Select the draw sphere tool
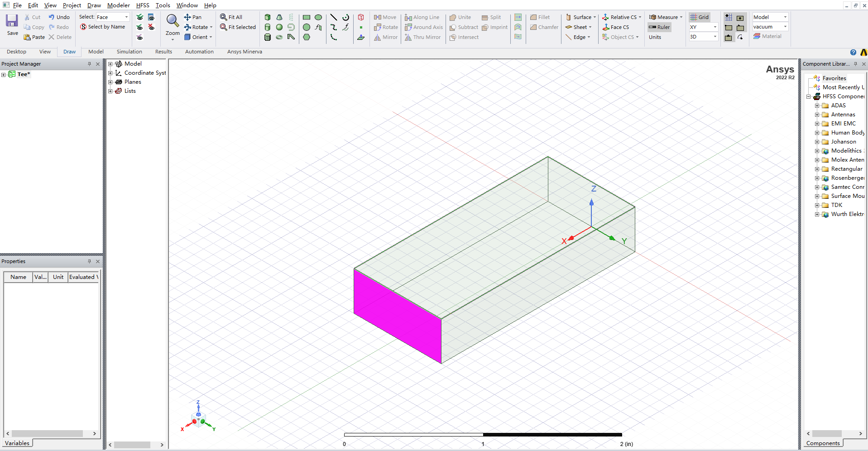 tap(279, 27)
